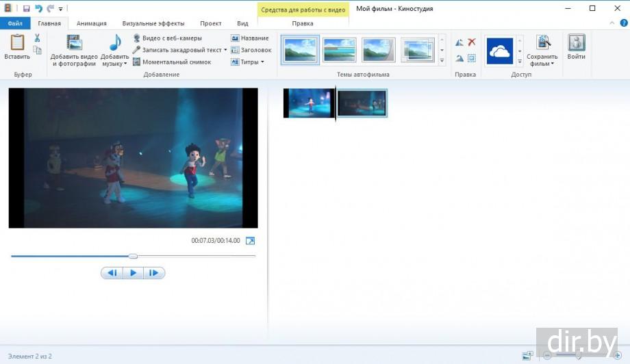
Task: Open the Визуальные эффекты tab
Action: [x=153, y=23]
